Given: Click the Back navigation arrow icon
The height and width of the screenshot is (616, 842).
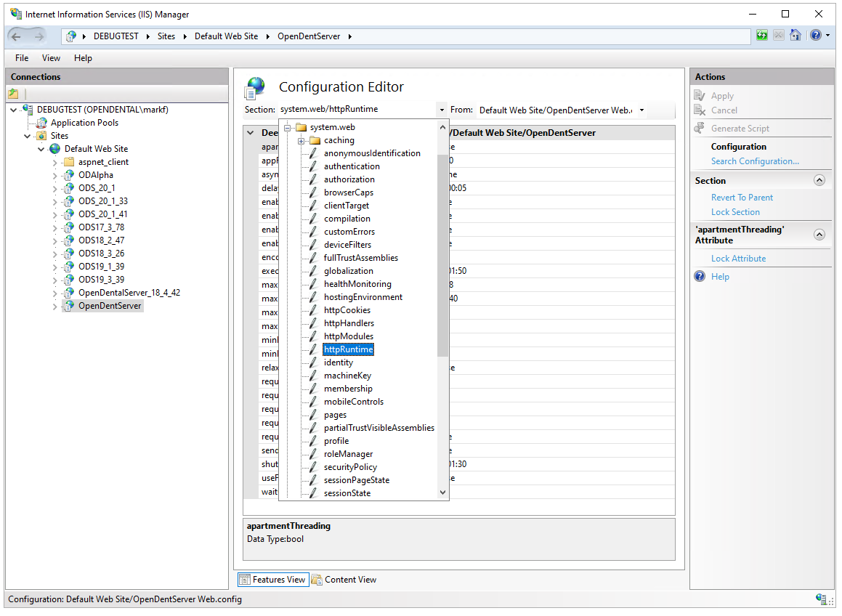Looking at the screenshot, I should (17, 36).
